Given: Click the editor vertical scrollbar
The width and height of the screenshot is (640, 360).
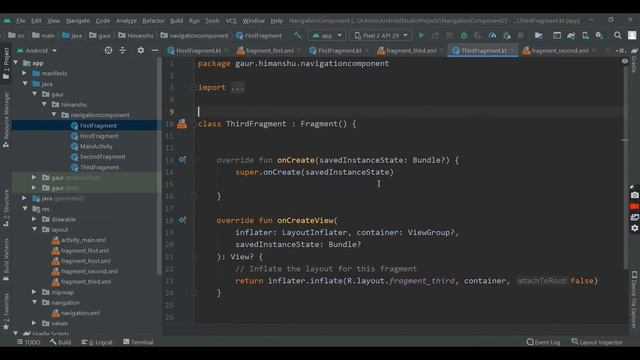Looking at the screenshot, I should 625,163.
